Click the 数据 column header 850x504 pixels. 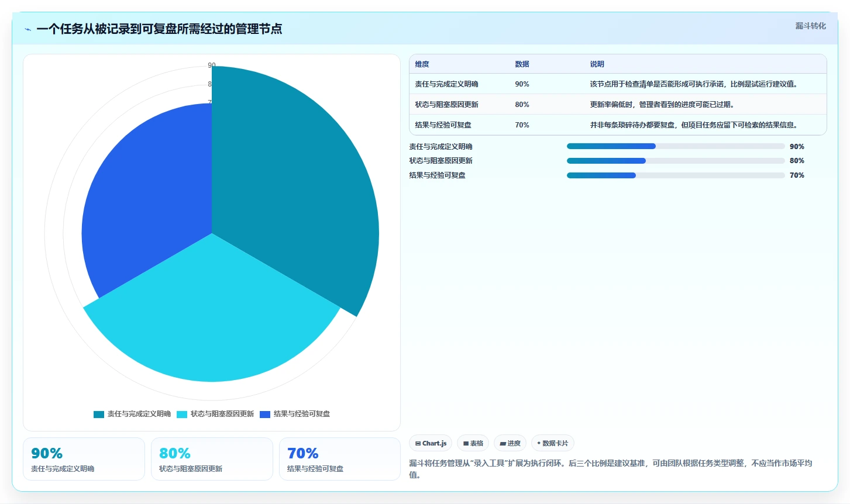tap(522, 64)
